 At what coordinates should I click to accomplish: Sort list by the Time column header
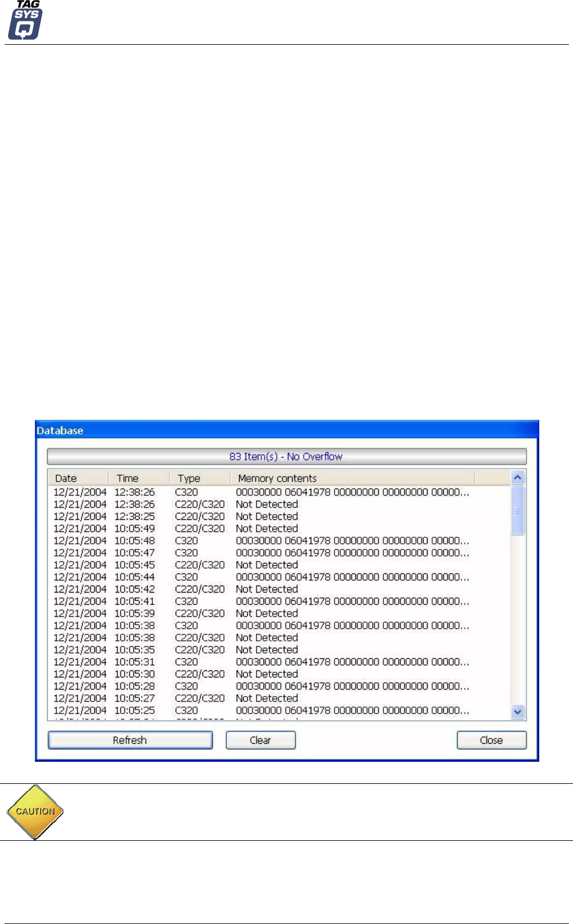[139, 478]
